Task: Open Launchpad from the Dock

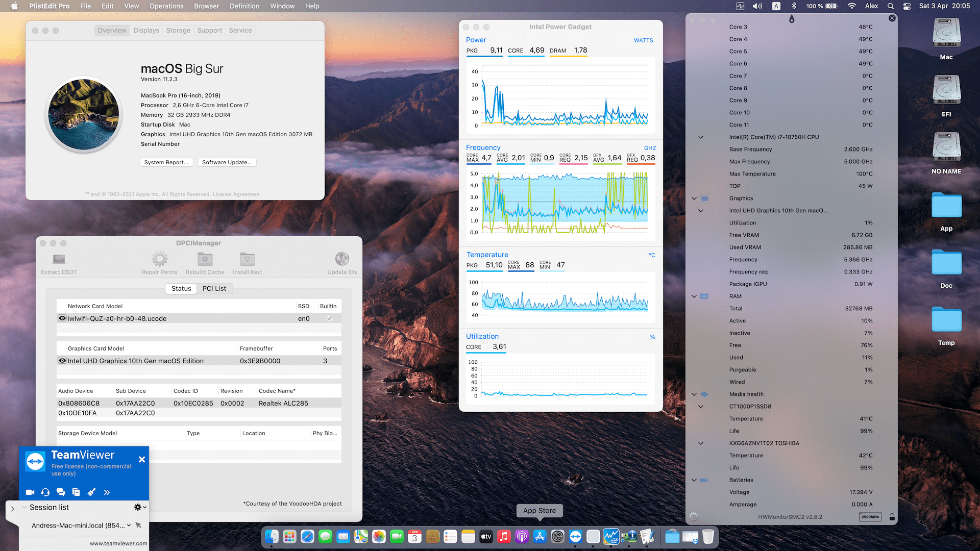Action: point(289,536)
